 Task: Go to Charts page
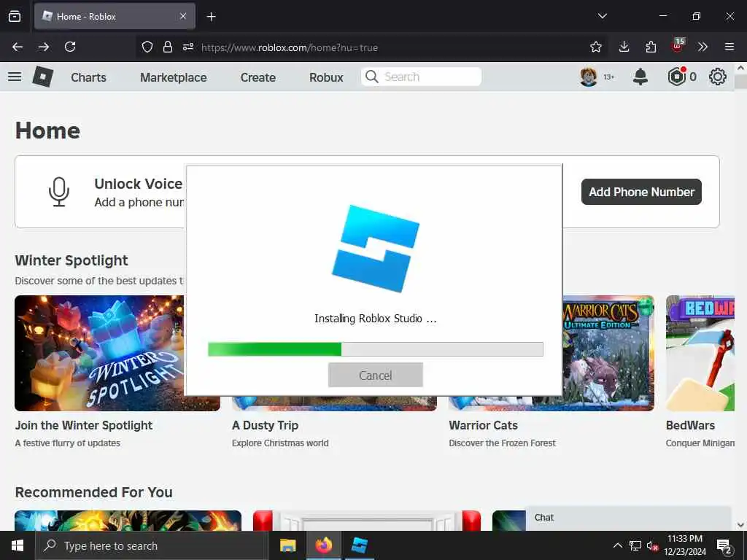click(x=88, y=77)
